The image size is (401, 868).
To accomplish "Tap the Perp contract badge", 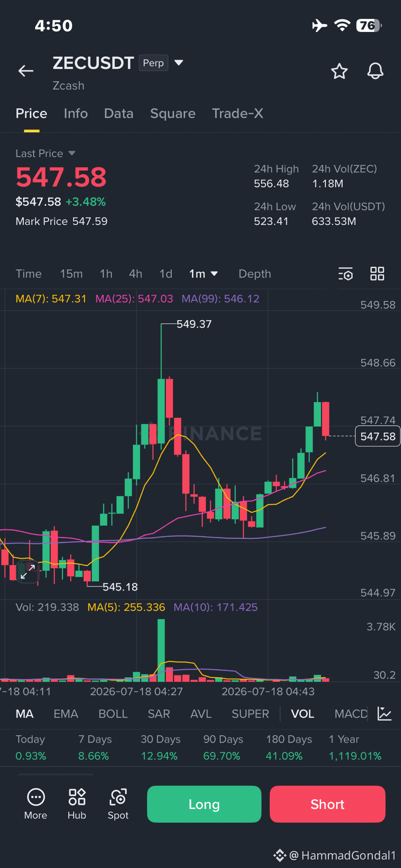I will (x=154, y=63).
